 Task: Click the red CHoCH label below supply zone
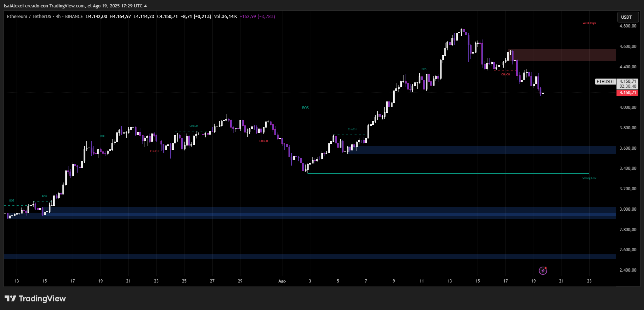[505, 75]
